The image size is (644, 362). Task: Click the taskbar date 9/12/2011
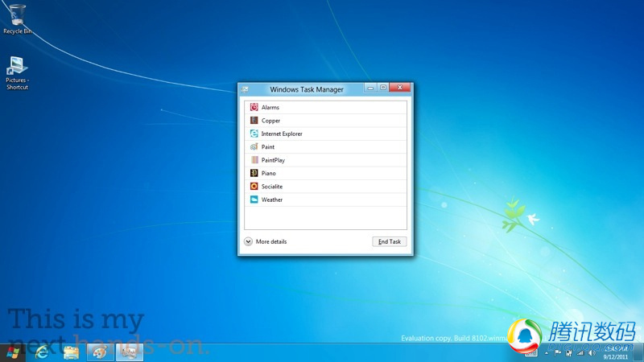pos(615,357)
